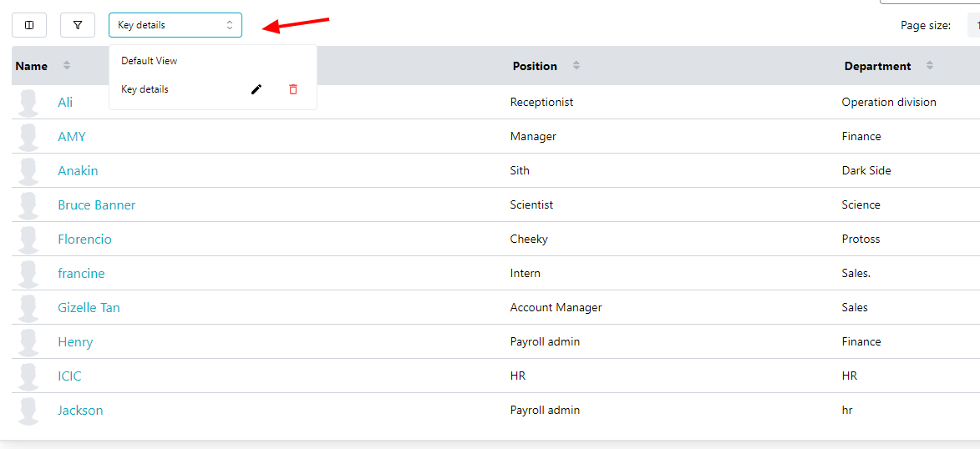
Task: Choose Key details option in dropdown list
Action: click(145, 89)
